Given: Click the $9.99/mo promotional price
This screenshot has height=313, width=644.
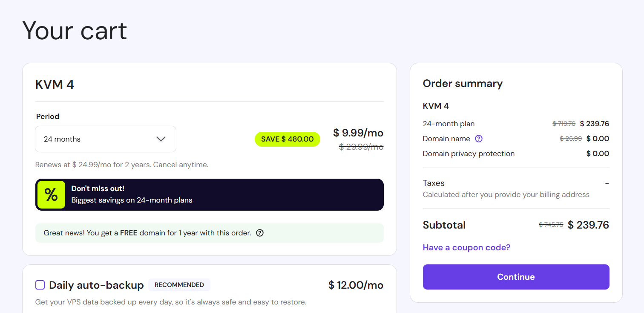Looking at the screenshot, I should point(358,133).
